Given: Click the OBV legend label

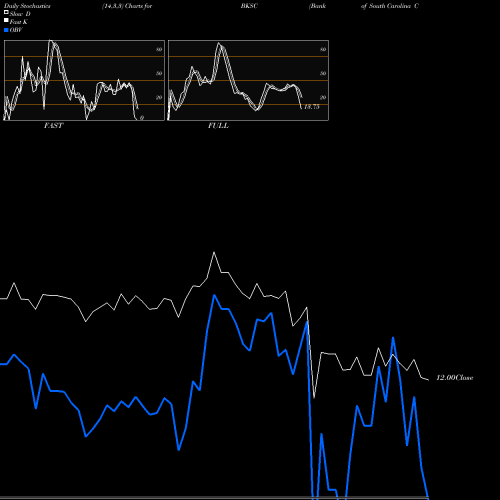Looking at the screenshot, I should (x=16, y=30).
